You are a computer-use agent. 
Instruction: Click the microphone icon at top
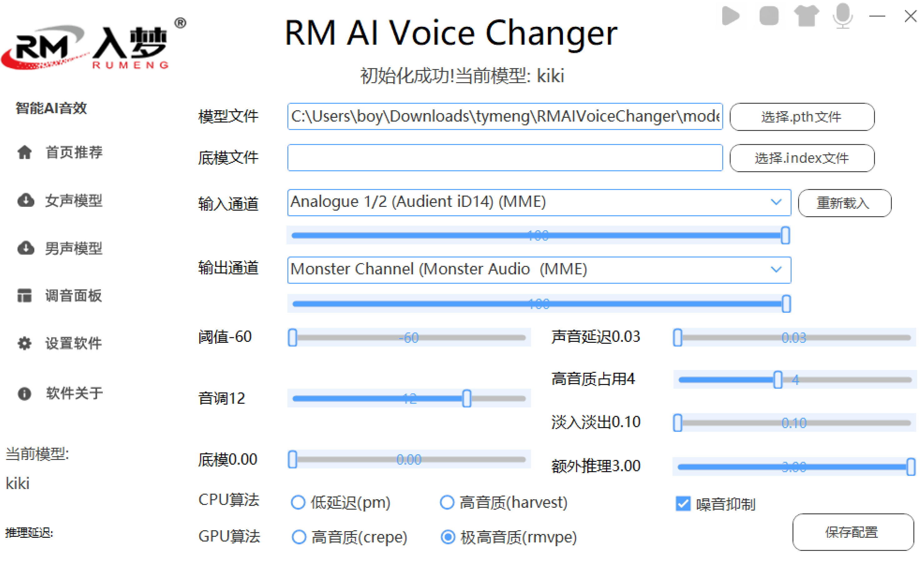(x=842, y=15)
